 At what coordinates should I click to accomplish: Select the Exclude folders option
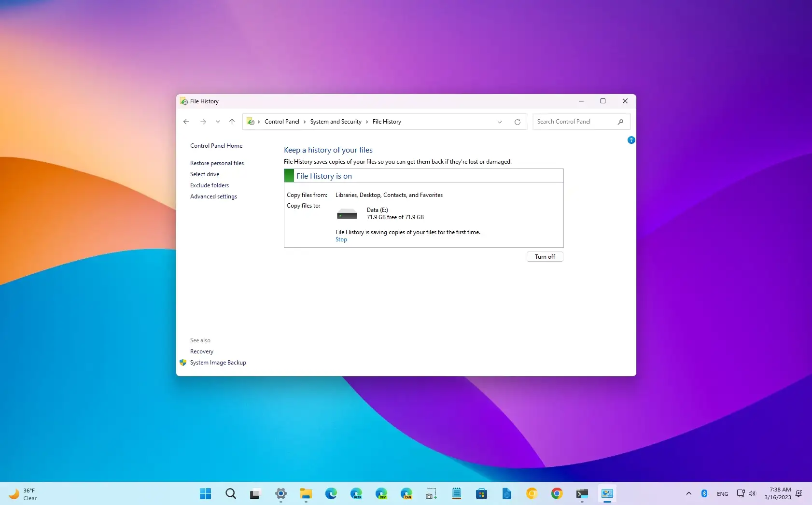pyautogui.click(x=209, y=185)
